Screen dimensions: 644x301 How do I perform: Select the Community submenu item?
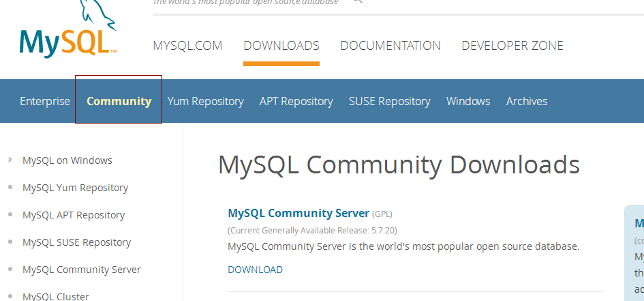pos(119,101)
